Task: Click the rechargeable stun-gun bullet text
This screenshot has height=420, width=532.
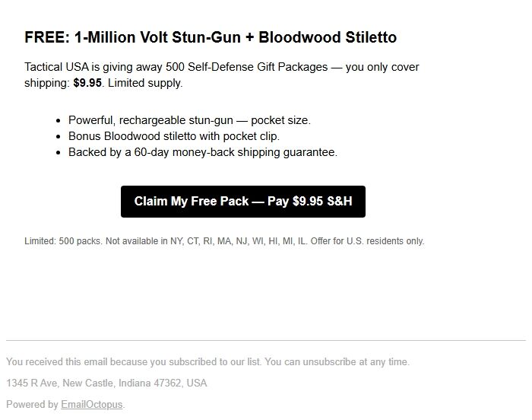Action: click(x=189, y=120)
